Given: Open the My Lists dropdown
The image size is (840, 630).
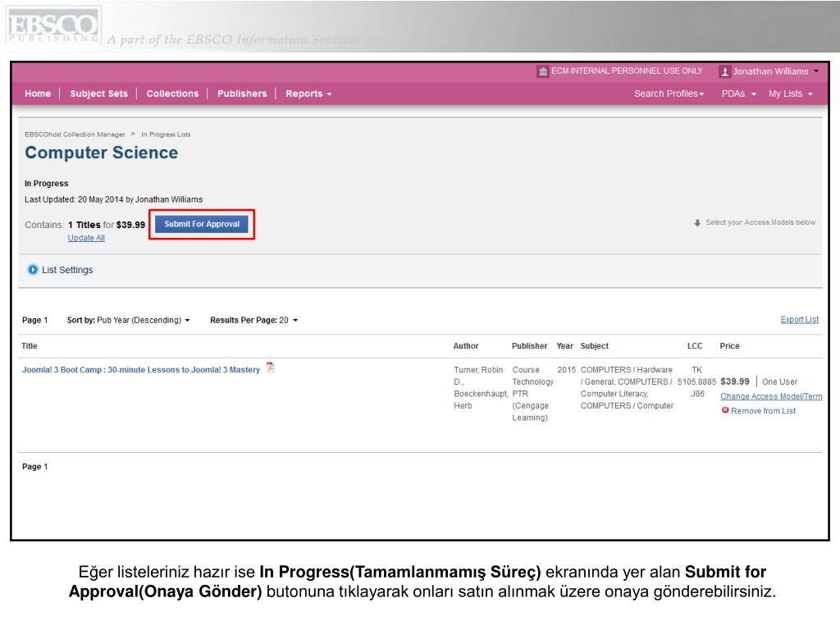Looking at the screenshot, I should pyautogui.click(x=791, y=94).
